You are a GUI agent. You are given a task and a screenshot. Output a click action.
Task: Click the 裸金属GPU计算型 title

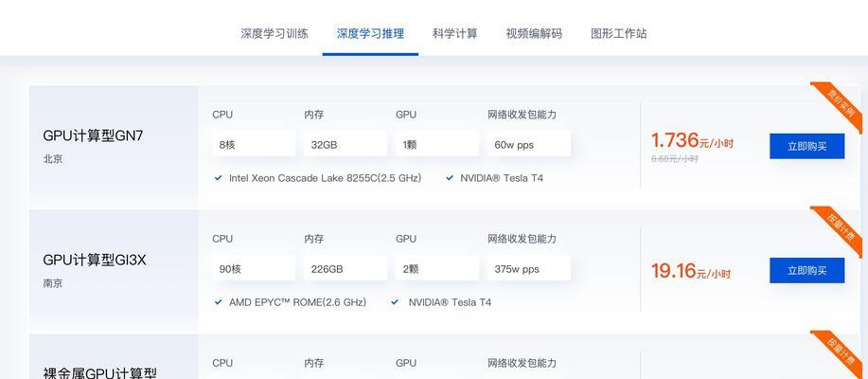pyautogui.click(x=99, y=372)
